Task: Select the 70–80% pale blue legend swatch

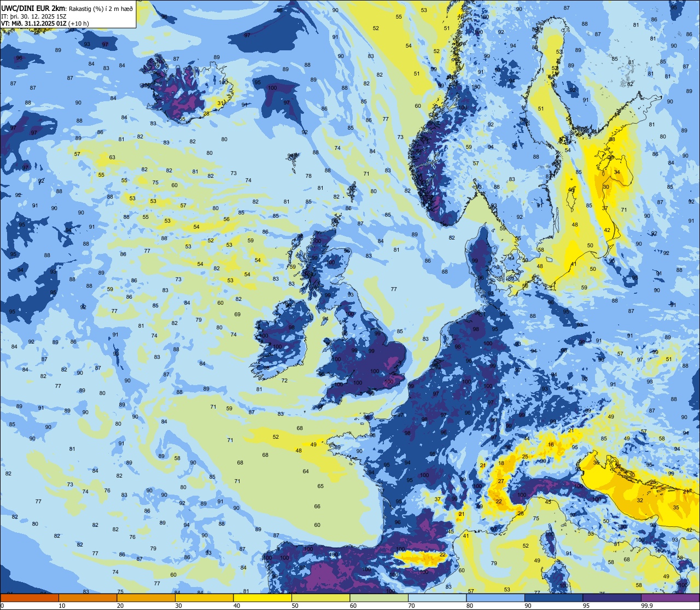Action: [x=437, y=597]
